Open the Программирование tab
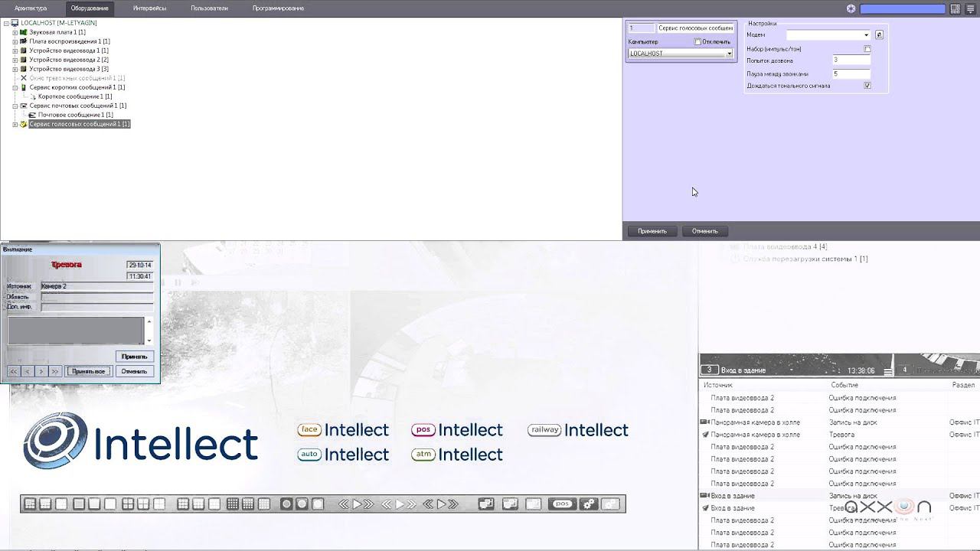This screenshot has height=551, width=980. [x=278, y=8]
